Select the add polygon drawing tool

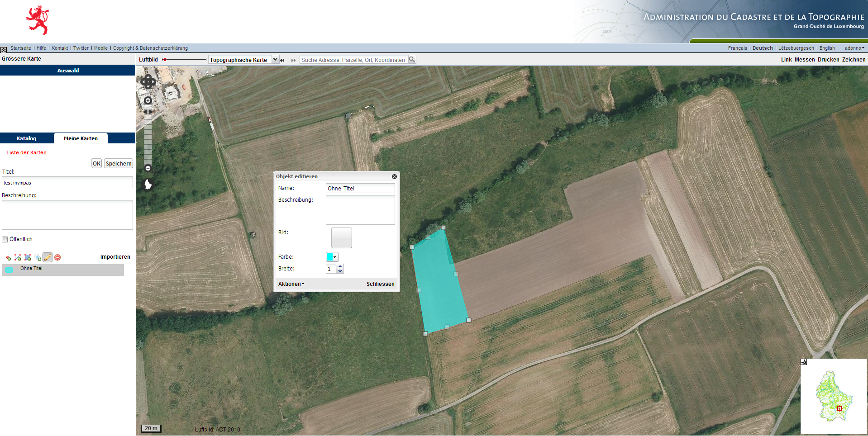tap(28, 257)
